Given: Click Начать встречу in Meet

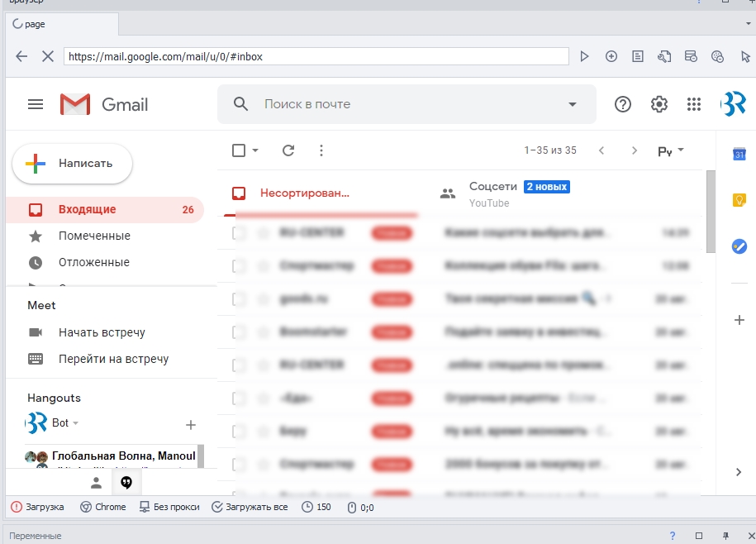Looking at the screenshot, I should point(102,332).
